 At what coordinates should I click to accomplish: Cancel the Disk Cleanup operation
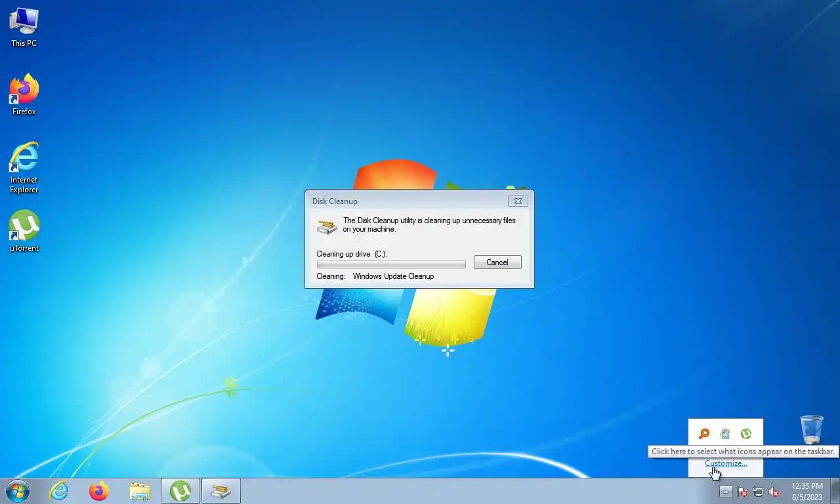coord(497,262)
